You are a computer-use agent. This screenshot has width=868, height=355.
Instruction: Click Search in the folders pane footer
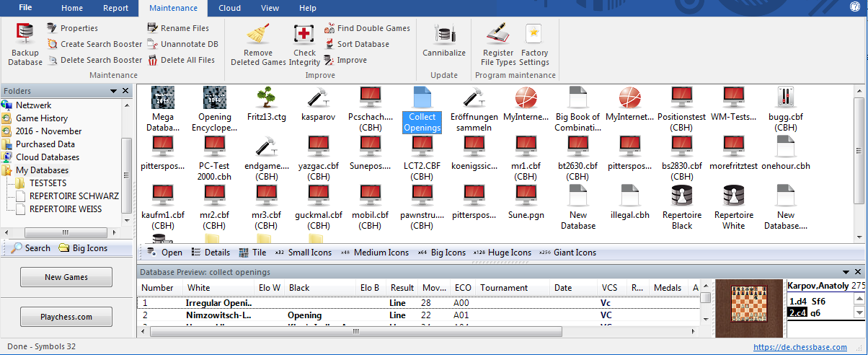(30, 247)
